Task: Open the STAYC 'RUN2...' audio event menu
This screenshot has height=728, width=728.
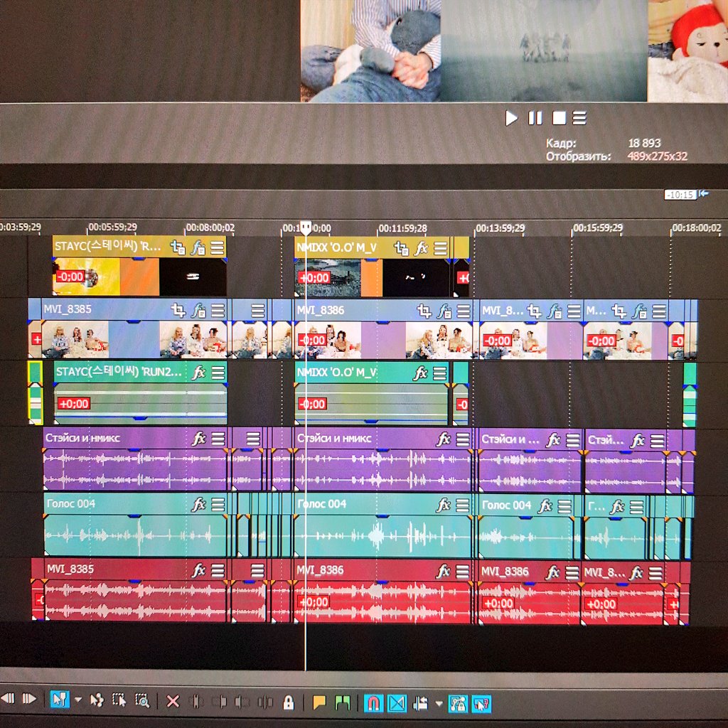Action: 218,373
